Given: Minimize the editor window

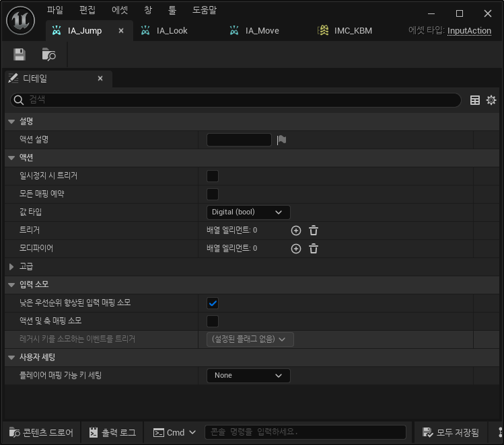Looking at the screenshot, I should pos(431,13).
